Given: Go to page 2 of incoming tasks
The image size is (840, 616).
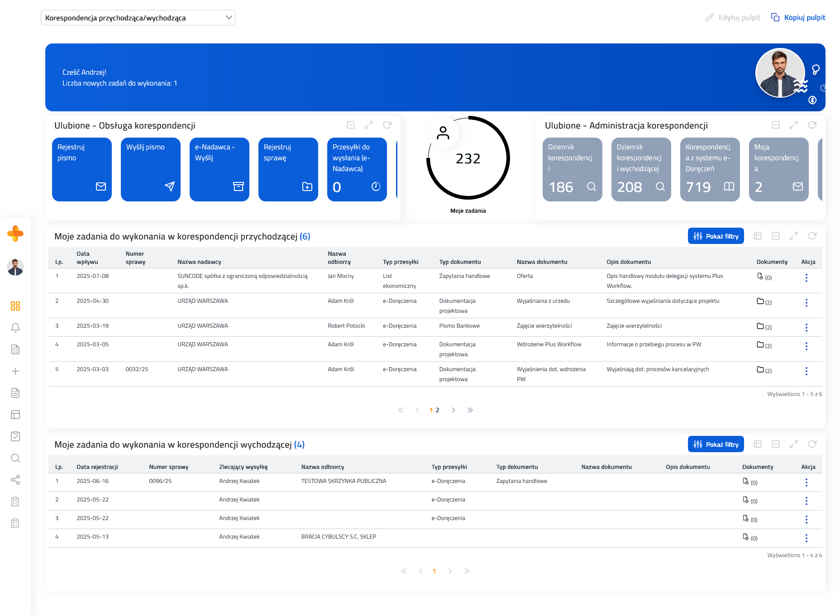Looking at the screenshot, I should [438, 410].
